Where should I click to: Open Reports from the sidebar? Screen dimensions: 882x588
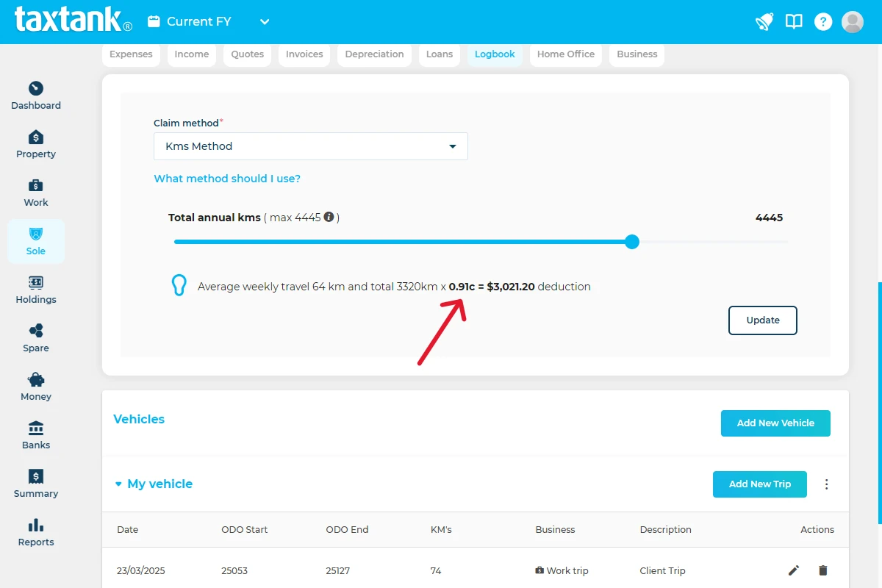(x=36, y=525)
